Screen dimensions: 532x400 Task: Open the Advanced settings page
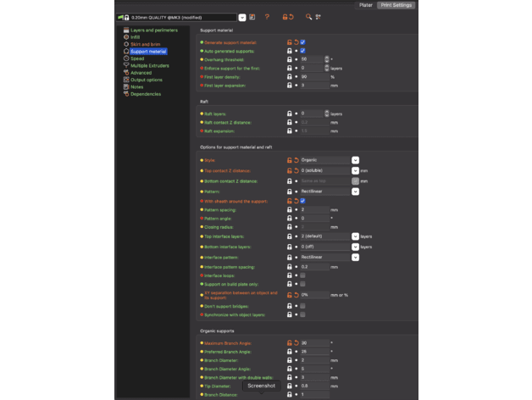coord(141,73)
